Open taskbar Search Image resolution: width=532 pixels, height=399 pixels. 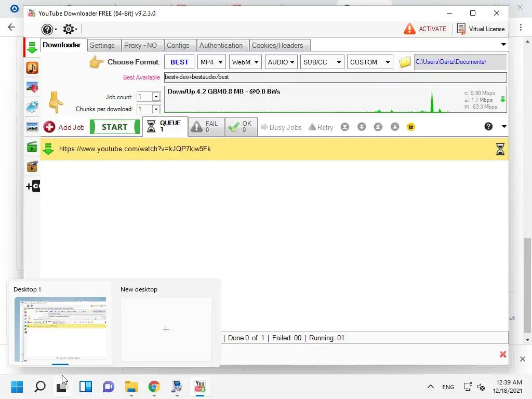click(39, 387)
